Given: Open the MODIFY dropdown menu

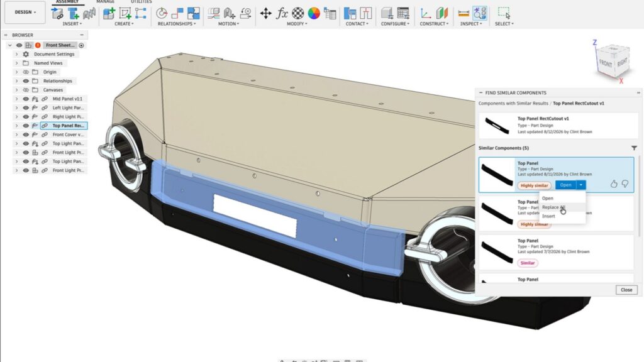Looking at the screenshot, I should [x=297, y=24].
